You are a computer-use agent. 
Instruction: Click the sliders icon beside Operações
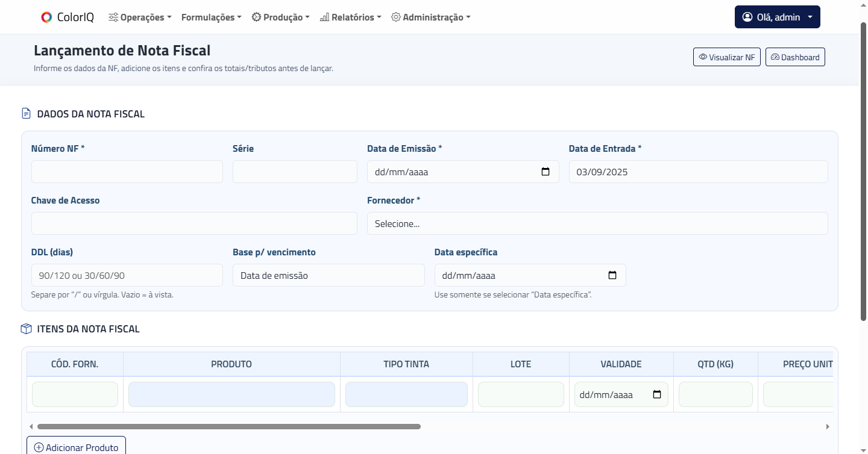[x=113, y=17]
